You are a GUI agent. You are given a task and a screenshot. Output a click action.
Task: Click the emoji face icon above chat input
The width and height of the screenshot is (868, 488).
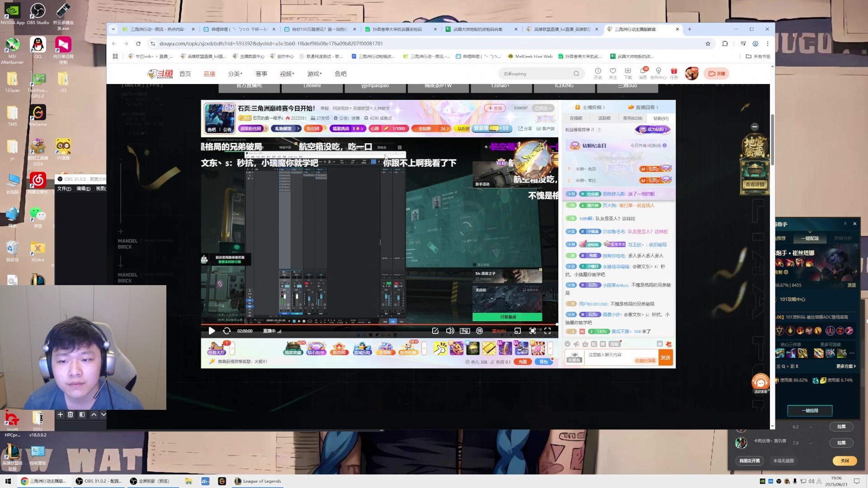pyautogui.click(x=568, y=344)
